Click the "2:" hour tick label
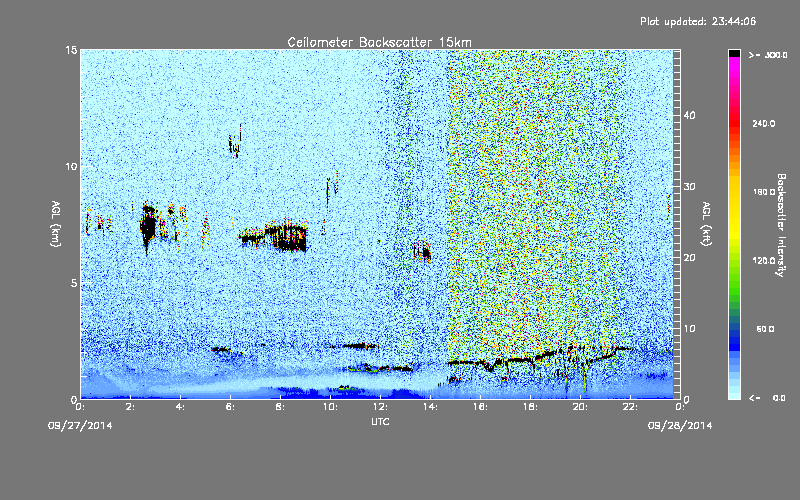Screen dimensions: 800x500 click(x=131, y=407)
